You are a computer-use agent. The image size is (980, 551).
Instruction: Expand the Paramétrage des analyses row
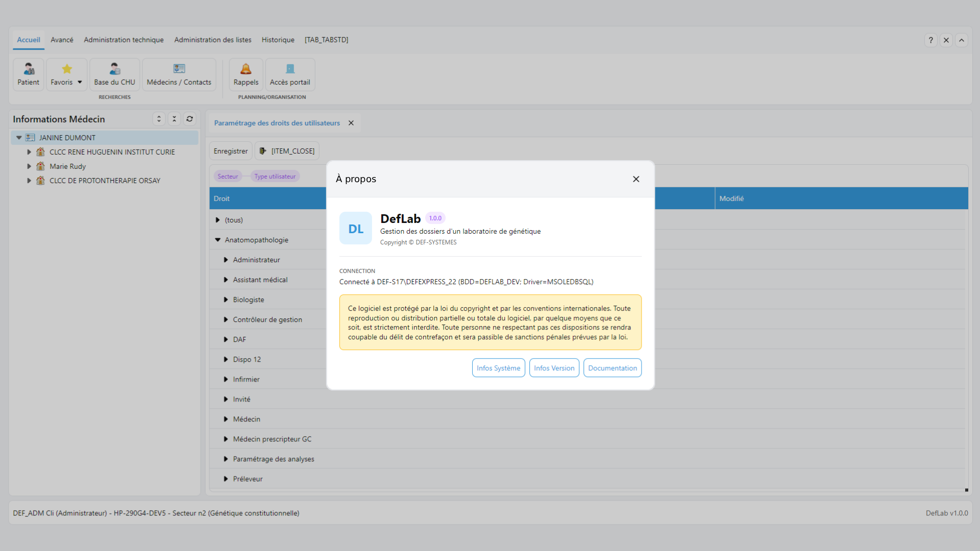point(226,459)
